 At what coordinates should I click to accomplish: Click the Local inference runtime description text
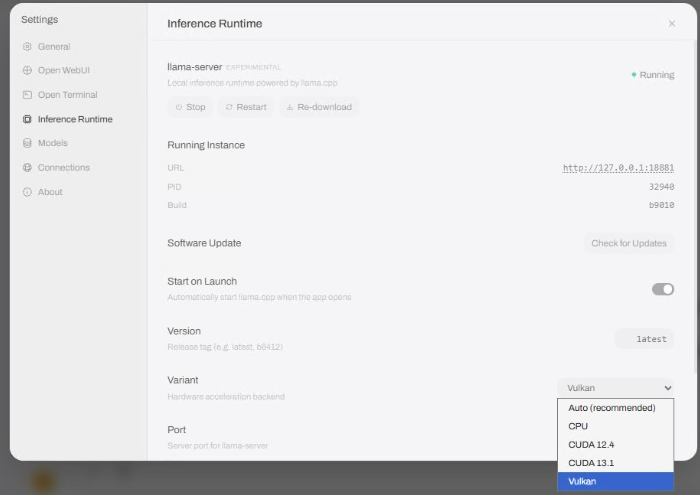252,83
